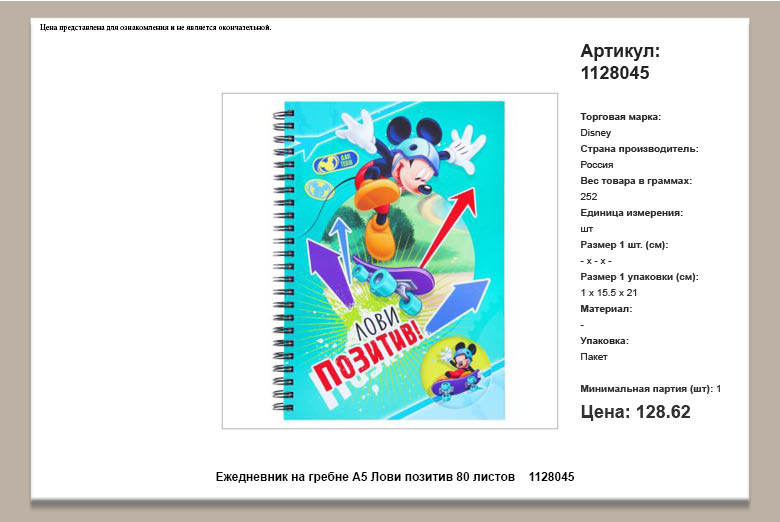
Task: Click the 'Торговая марка:' label
Action: click(x=620, y=117)
